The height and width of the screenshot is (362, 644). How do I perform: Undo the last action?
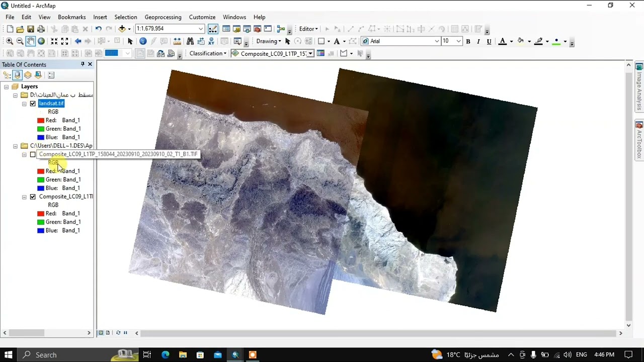(98, 29)
